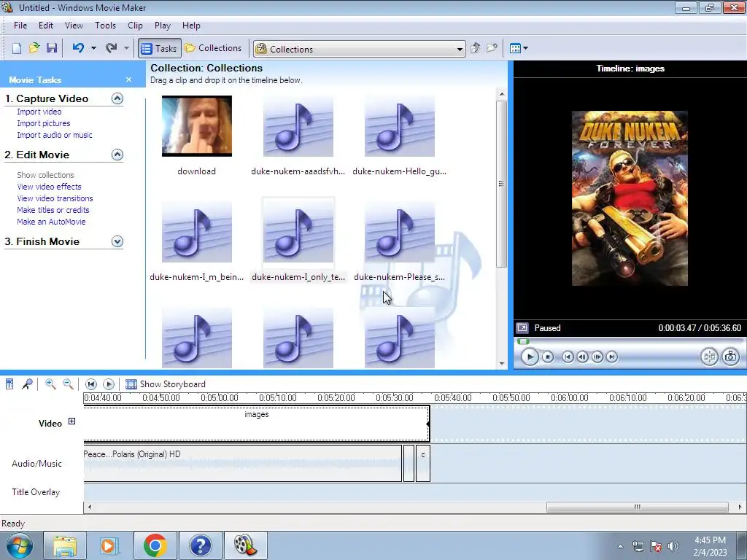Click Make an AutoMovie link

tap(51, 222)
